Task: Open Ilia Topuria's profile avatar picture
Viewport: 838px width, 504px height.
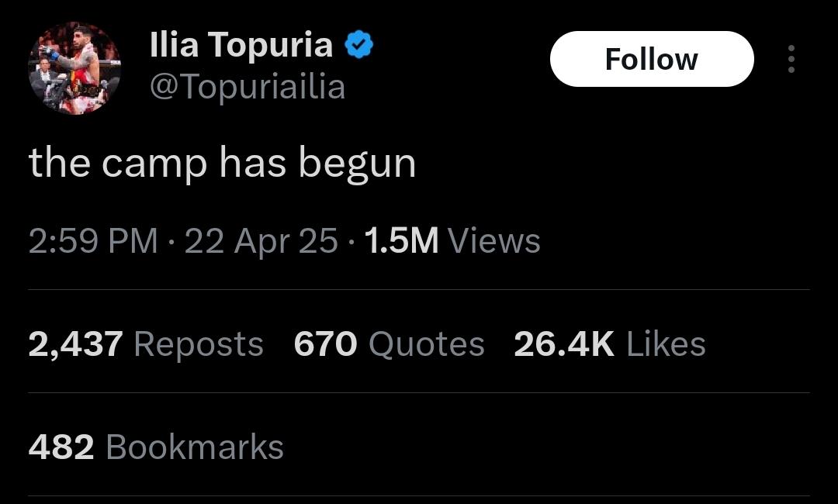Action: [74, 67]
